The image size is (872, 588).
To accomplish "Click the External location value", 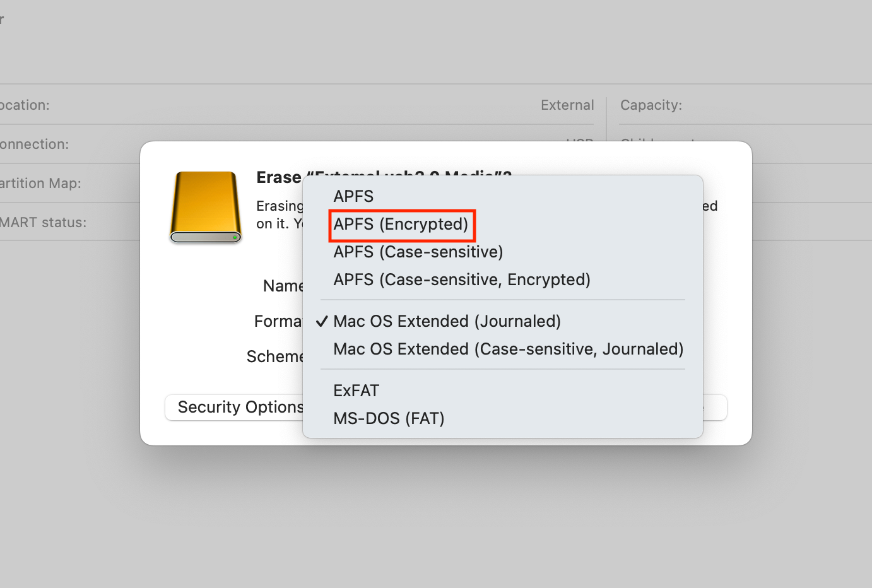I will (567, 105).
